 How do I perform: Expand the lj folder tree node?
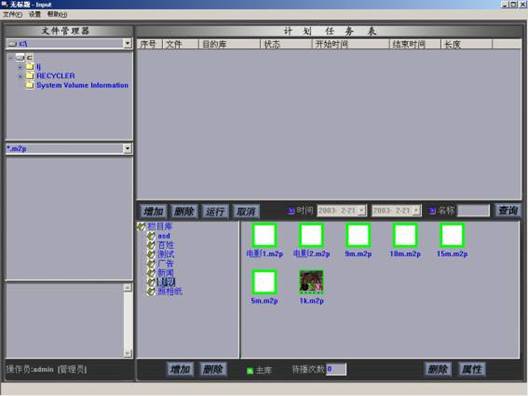click(20, 67)
